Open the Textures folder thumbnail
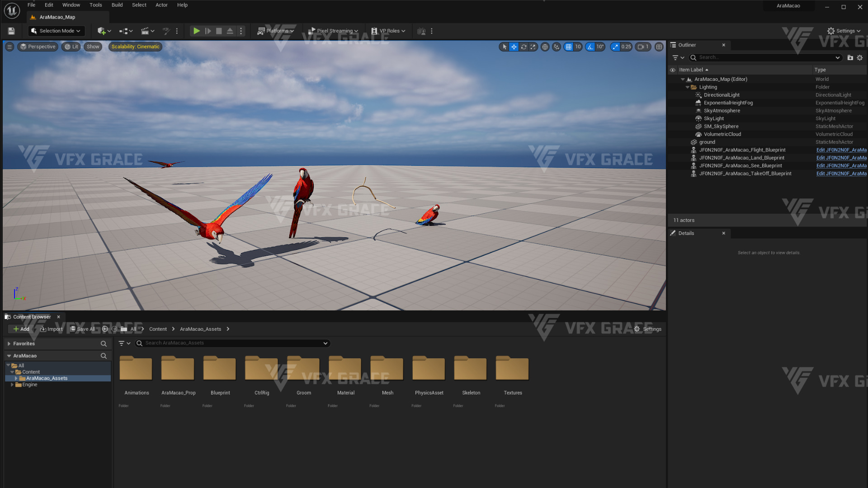 512,369
